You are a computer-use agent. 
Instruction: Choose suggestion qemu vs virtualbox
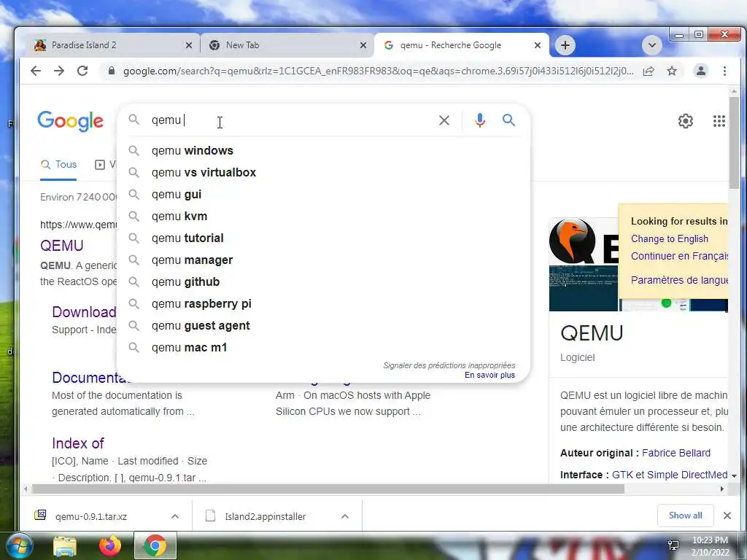click(323, 172)
